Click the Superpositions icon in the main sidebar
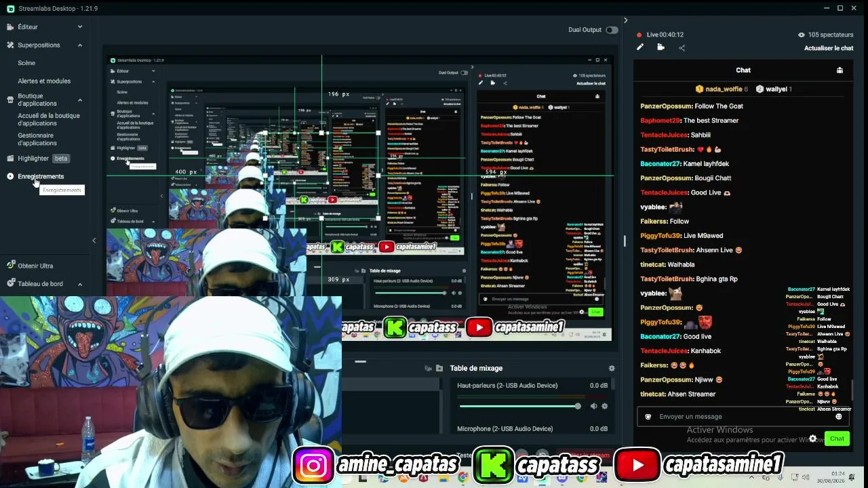The image size is (868, 488). [10, 45]
